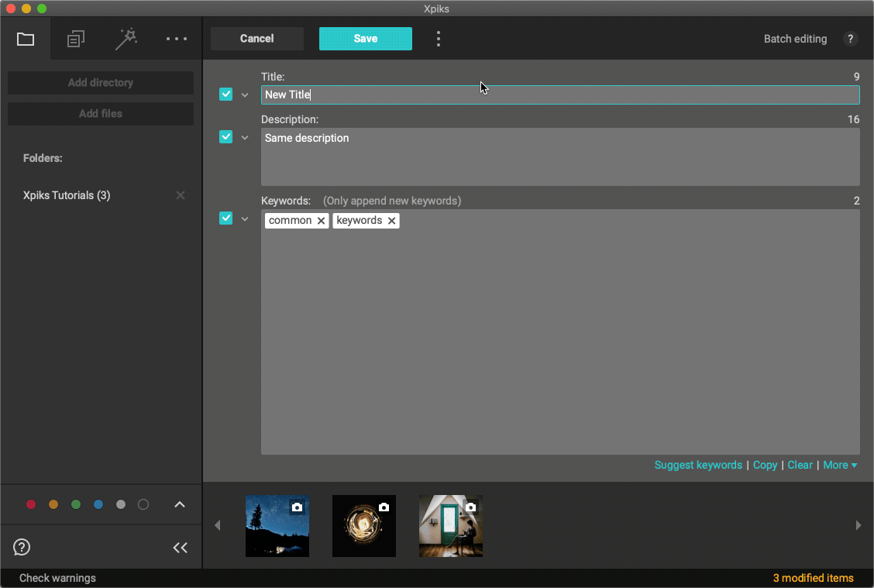Disable the Keywords field checkbox

click(x=226, y=218)
